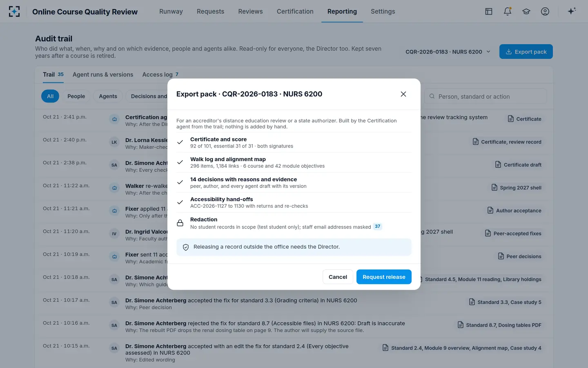Click the 37 badge next to Redaction
This screenshot has width=588, height=368.
coord(378,227)
